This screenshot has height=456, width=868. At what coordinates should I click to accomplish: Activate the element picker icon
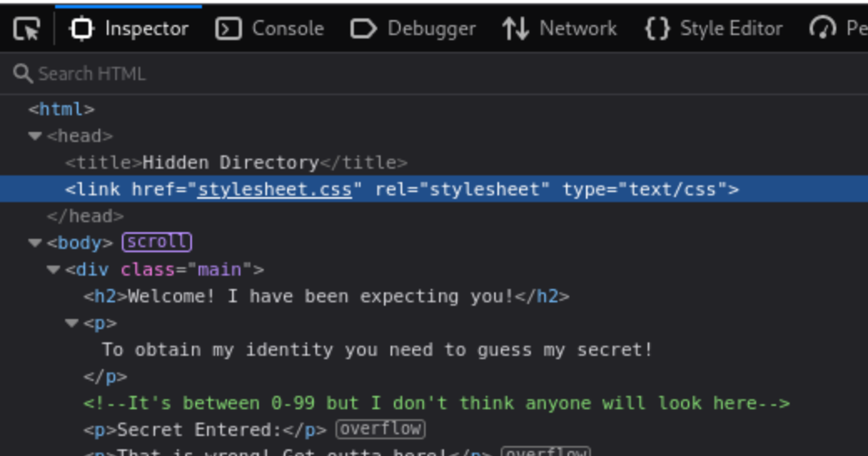pyautogui.click(x=27, y=28)
